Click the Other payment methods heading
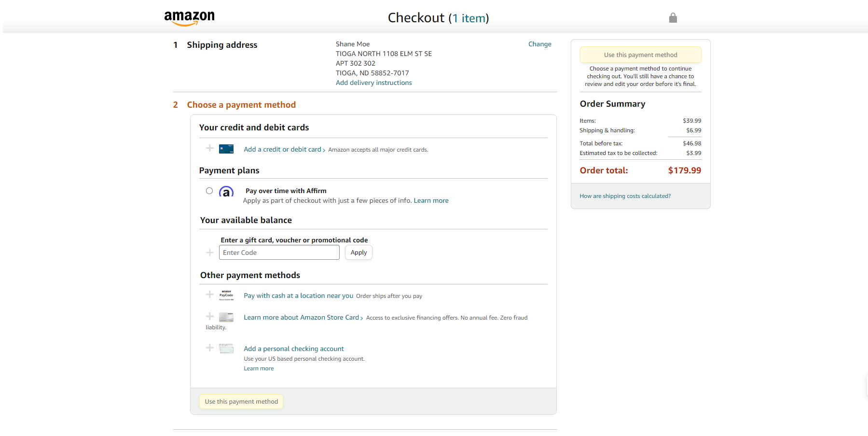 (250, 275)
